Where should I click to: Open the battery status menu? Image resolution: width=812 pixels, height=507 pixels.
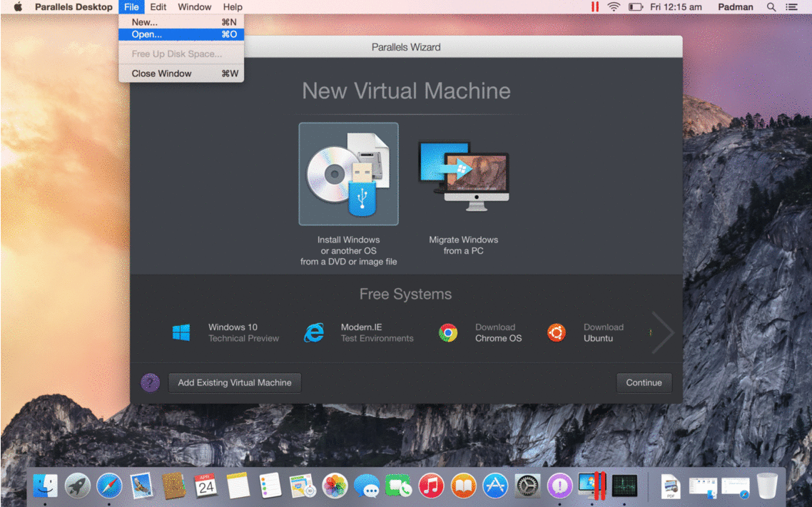click(636, 6)
